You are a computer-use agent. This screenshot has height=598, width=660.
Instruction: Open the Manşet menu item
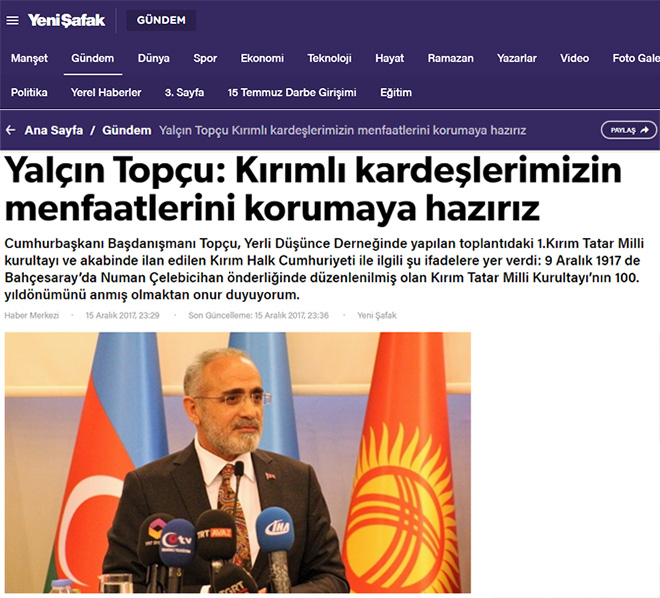click(29, 58)
